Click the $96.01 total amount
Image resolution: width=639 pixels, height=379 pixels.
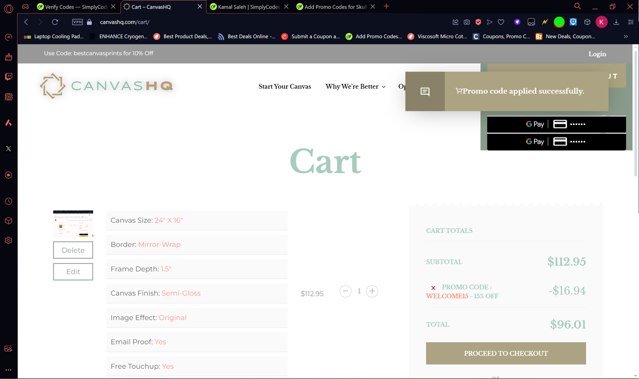pyautogui.click(x=568, y=324)
